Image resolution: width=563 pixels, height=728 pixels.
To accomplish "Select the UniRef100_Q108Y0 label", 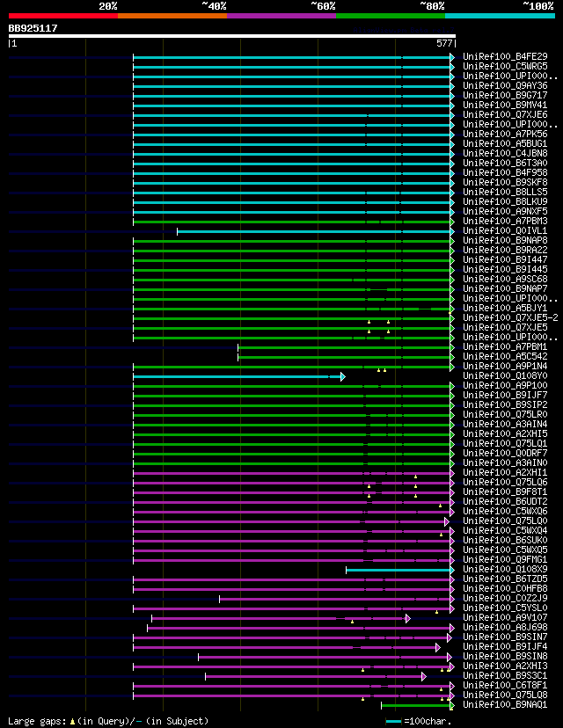I will pyautogui.click(x=505, y=376).
